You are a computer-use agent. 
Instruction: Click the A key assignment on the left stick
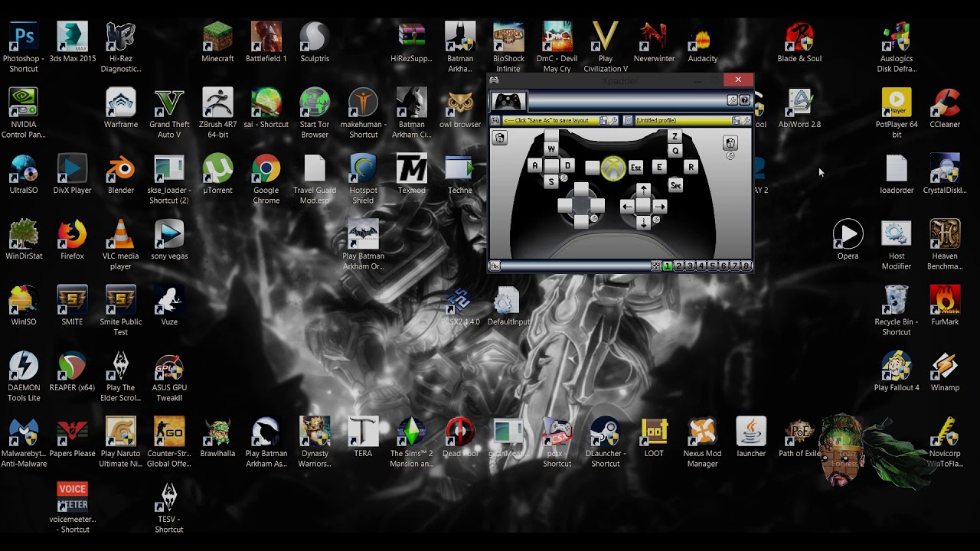pyautogui.click(x=535, y=165)
